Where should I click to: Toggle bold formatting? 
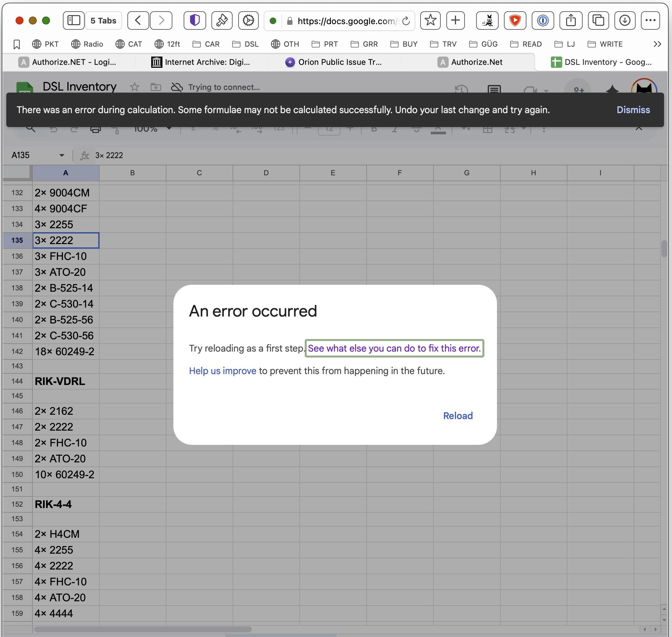374,130
